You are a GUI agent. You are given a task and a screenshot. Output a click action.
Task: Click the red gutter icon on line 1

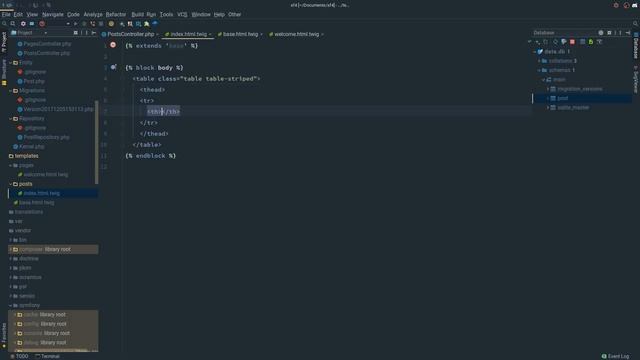point(113,45)
